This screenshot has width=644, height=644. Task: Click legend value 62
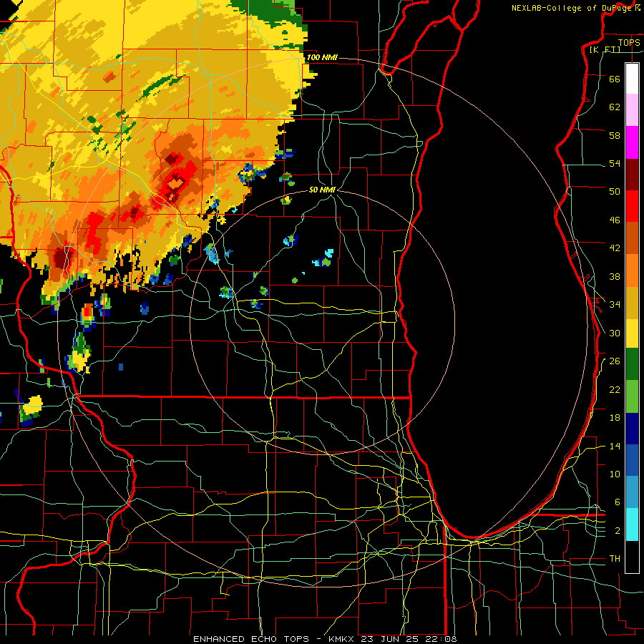tap(615, 107)
